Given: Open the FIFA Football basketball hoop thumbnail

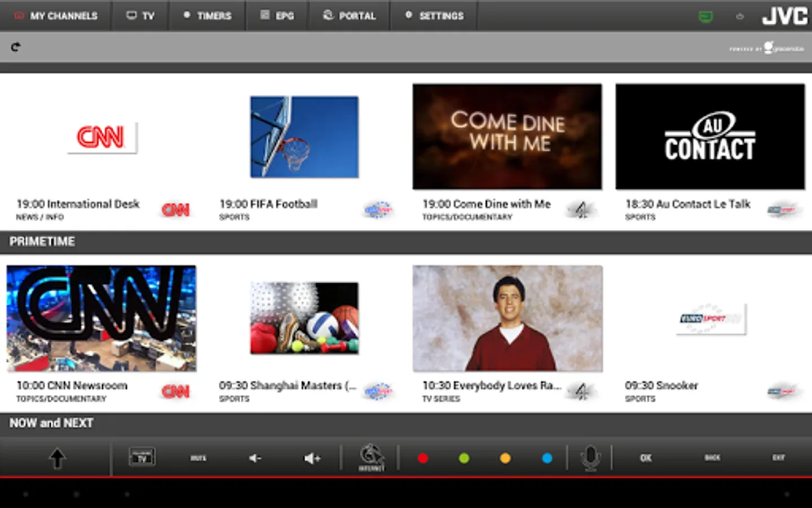Looking at the screenshot, I should point(304,137).
